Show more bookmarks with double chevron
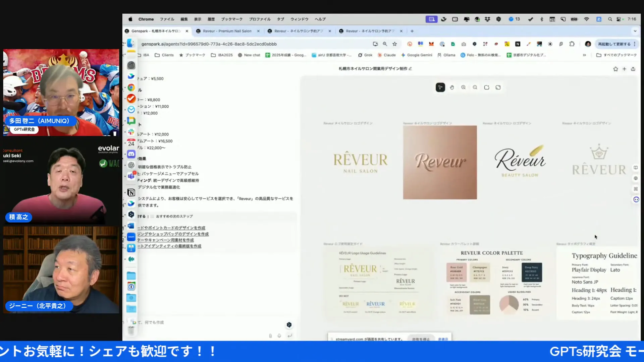The width and height of the screenshot is (644, 362). (584, 55)
